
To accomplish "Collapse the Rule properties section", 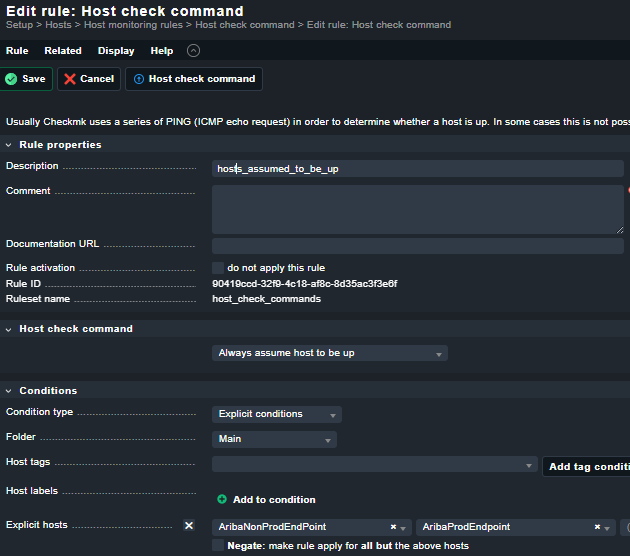I will (x=9, y=145).
